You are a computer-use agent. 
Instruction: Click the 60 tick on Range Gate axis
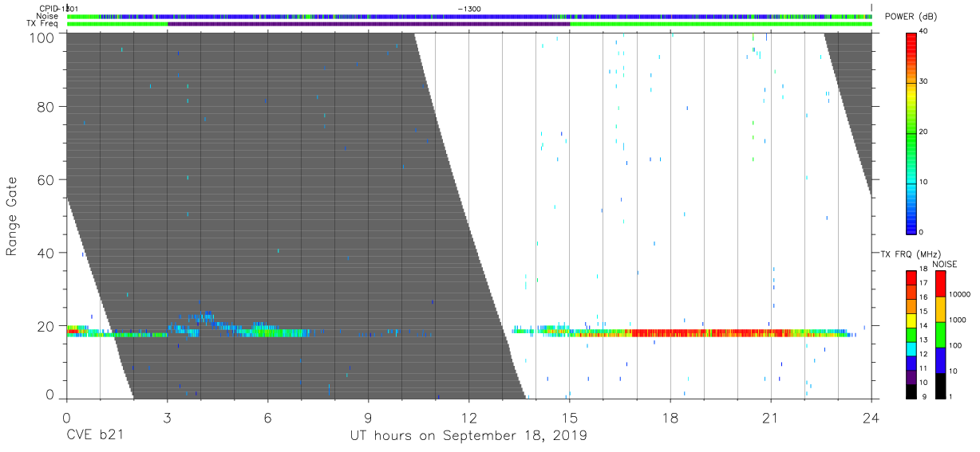[x=46, y=180]
